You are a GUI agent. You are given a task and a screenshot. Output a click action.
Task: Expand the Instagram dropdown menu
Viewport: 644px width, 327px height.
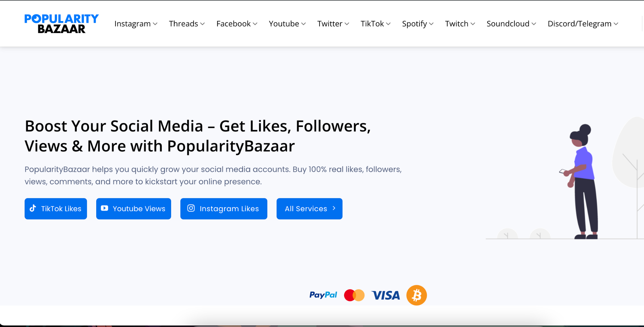point(136,24)
